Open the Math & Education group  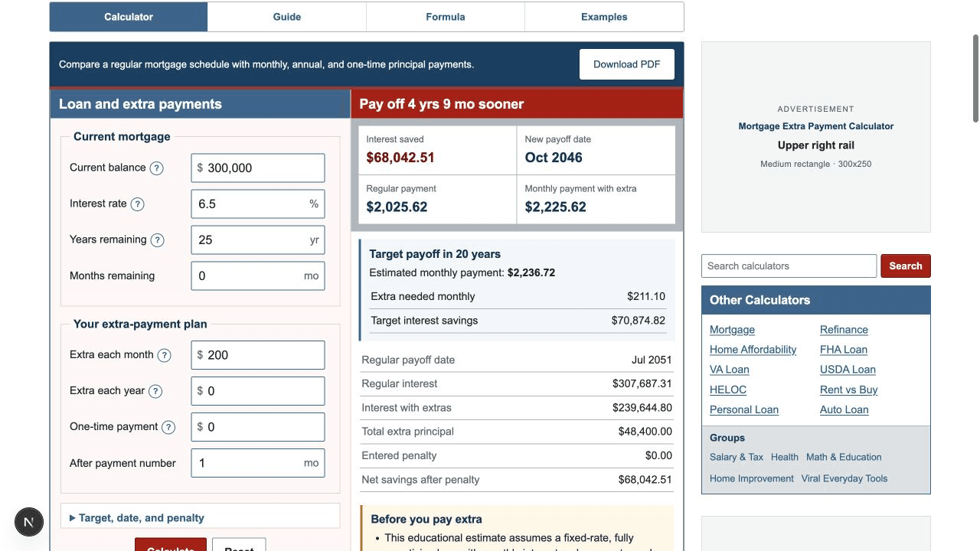[844, 458]
